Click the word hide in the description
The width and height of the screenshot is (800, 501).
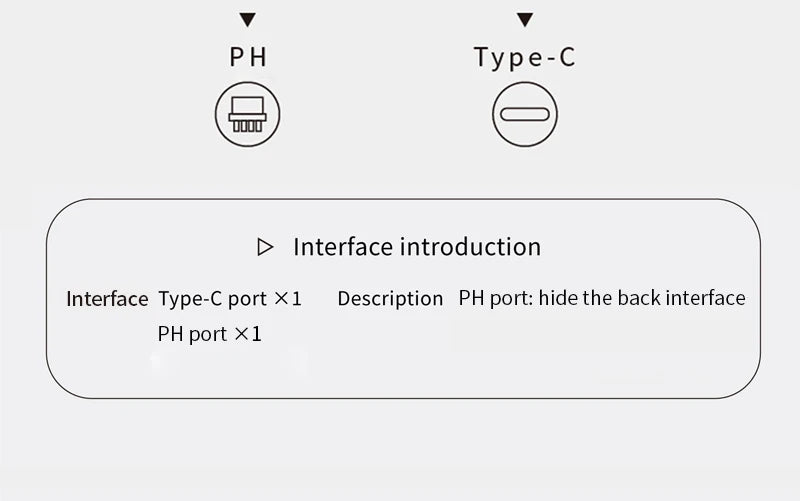click(557, 299)
